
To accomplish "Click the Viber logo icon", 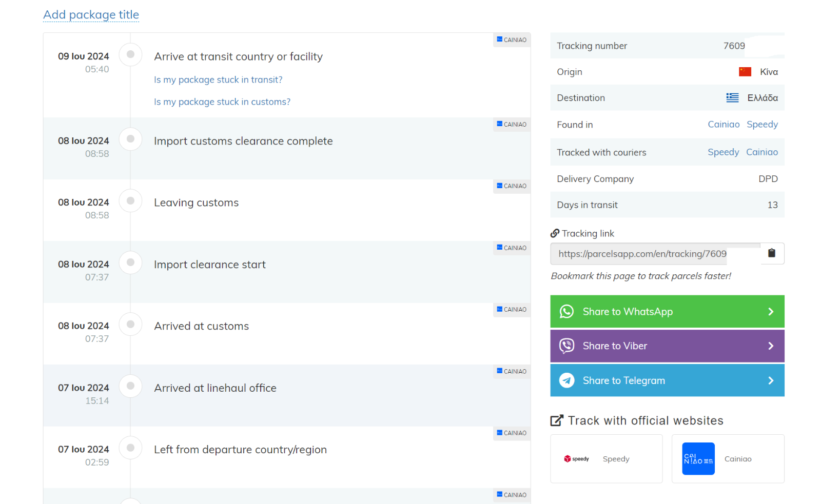I will coord(566,346).
